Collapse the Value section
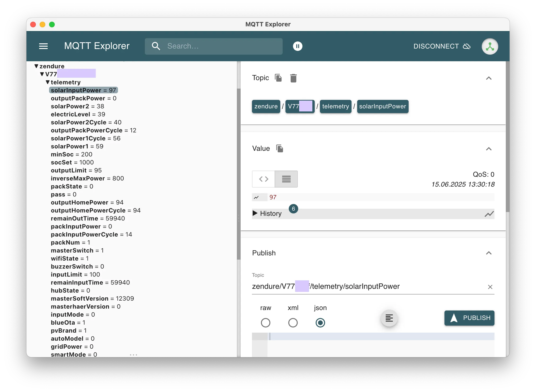536x392 pixels. click(489, 149)
